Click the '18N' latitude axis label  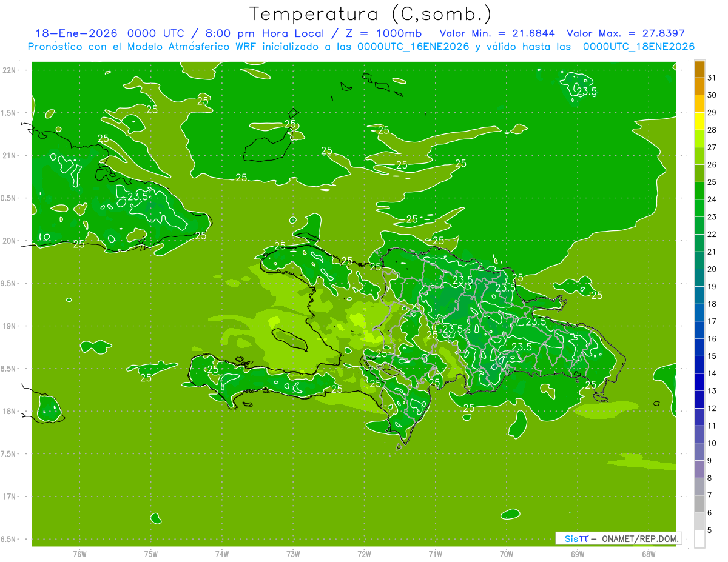8,411
